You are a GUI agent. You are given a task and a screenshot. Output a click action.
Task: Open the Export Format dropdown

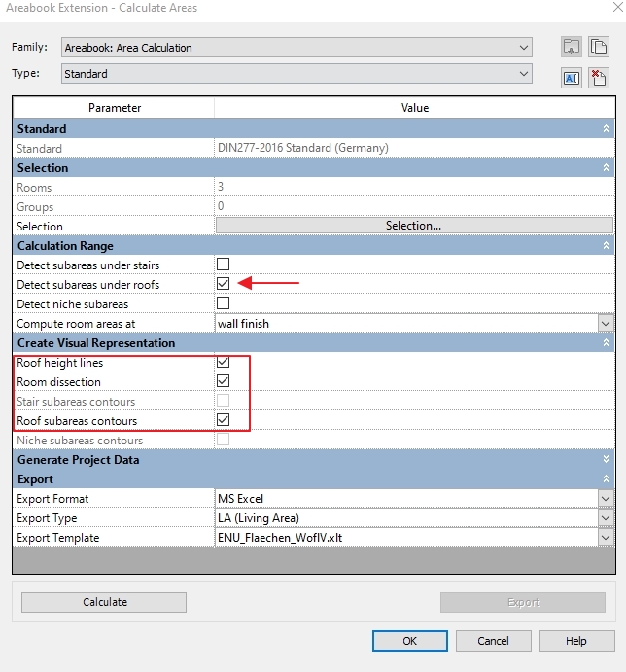606,499
